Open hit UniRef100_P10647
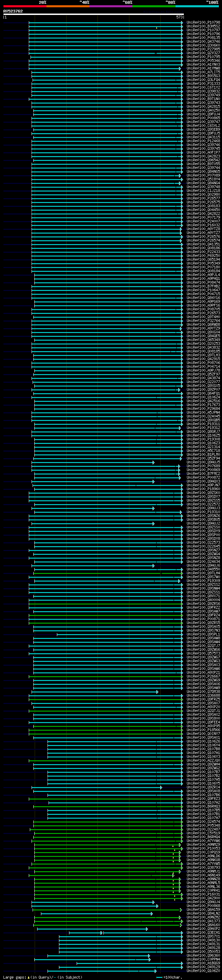 [203, 290]
